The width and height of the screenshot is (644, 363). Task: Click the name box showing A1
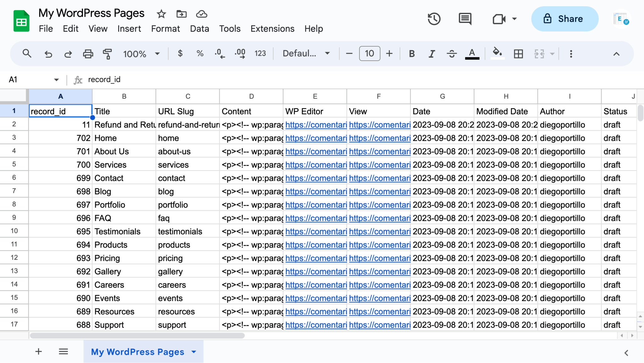13,79
